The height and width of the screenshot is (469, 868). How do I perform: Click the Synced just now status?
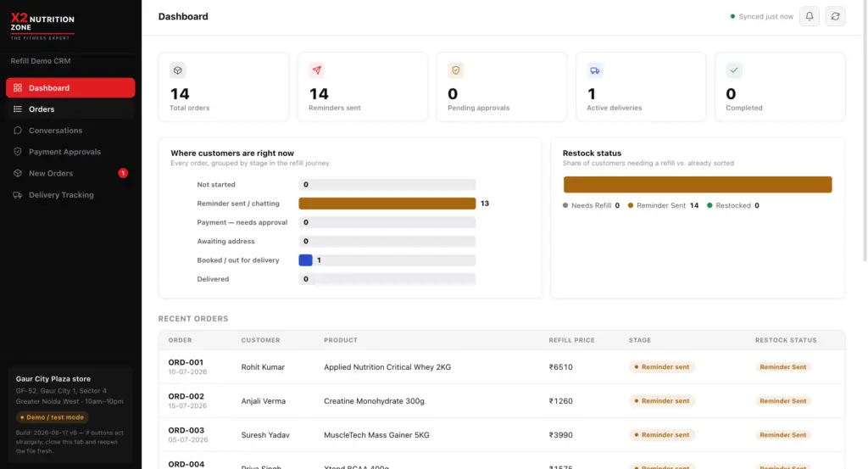(762, 17)
